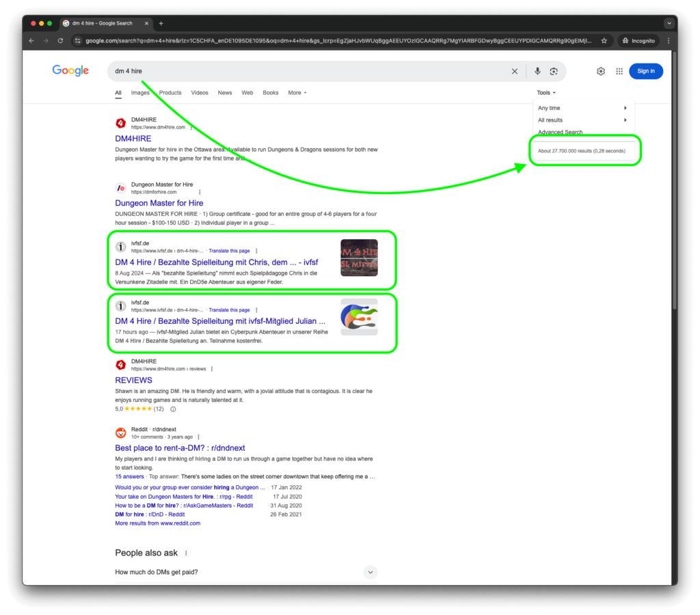Open a new tab with the plus button
The image size is (700, 615).
pos(161,23)
